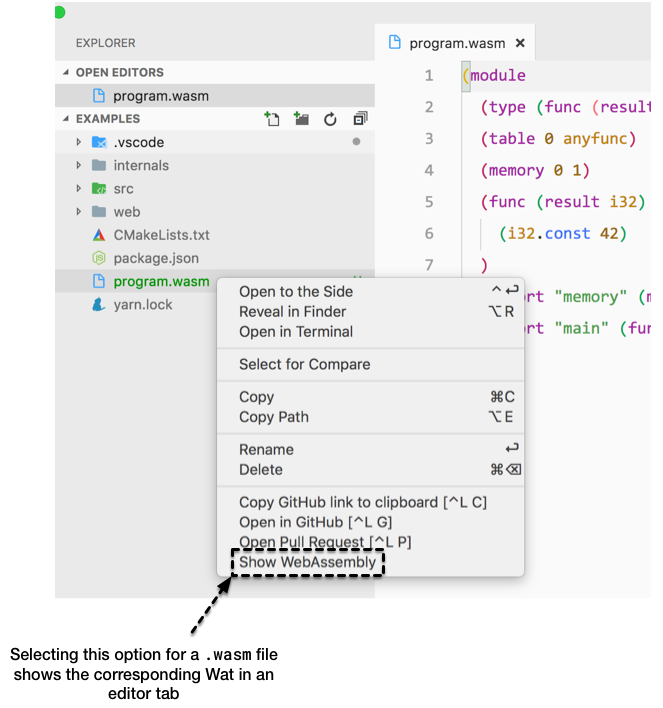Choose Show WebAssembly from context menu

(x=307, y=562)
